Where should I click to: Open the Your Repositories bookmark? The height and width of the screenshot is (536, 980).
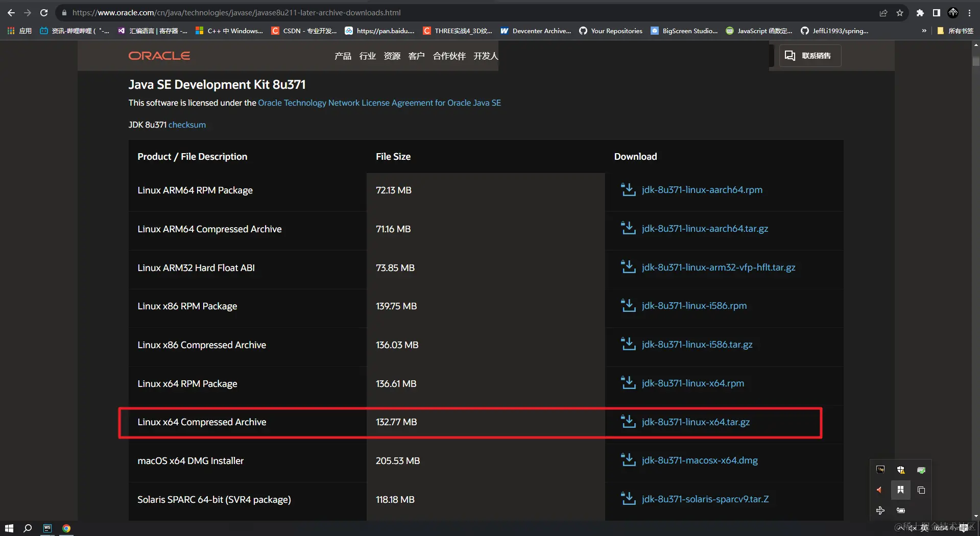click(611, 31)
